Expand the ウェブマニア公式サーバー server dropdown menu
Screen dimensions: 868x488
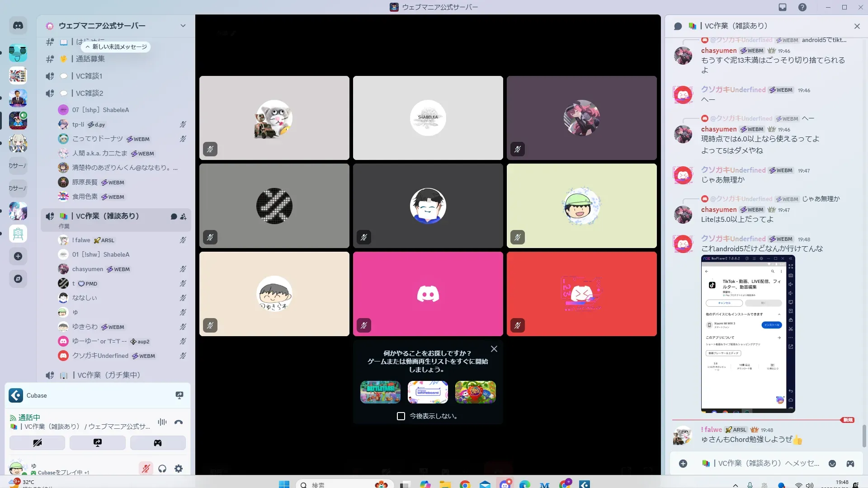click(x=183, y=26)
